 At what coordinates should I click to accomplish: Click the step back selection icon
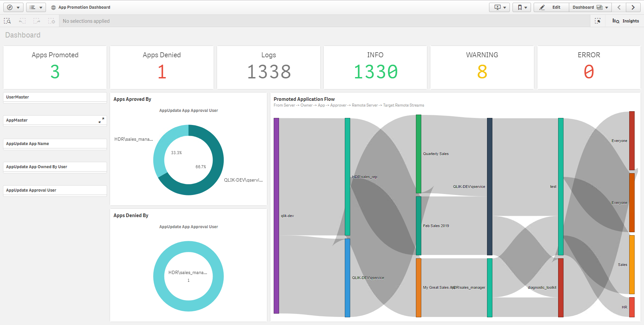[x=22, y=21]
